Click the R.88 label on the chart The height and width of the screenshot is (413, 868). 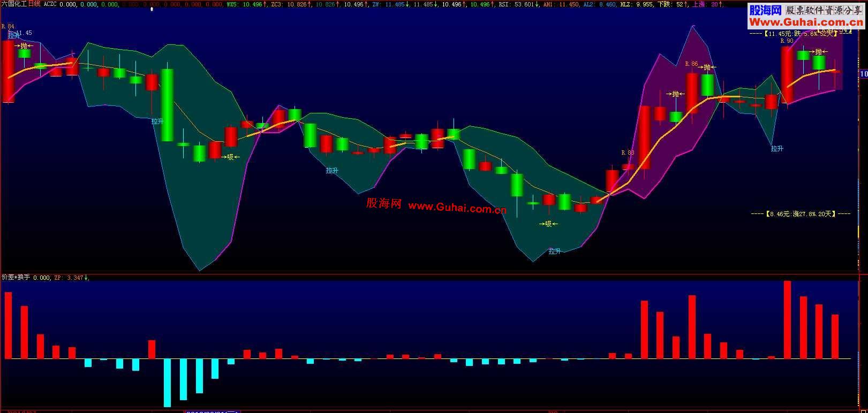pyautogui.click(x=628, y=152)
